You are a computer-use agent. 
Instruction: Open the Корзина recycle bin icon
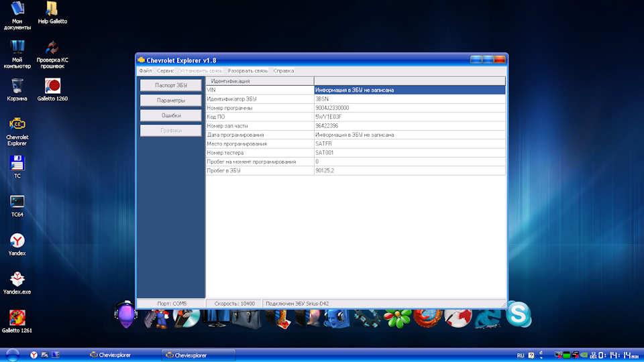pos(17,89)
